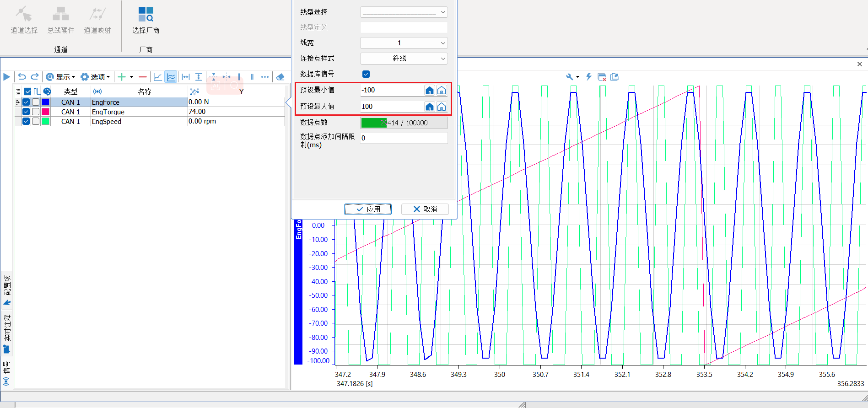The image size is (868, 408).
Task: Click the 数据点添加间隔限制 input field
Action: coord(404,138)
